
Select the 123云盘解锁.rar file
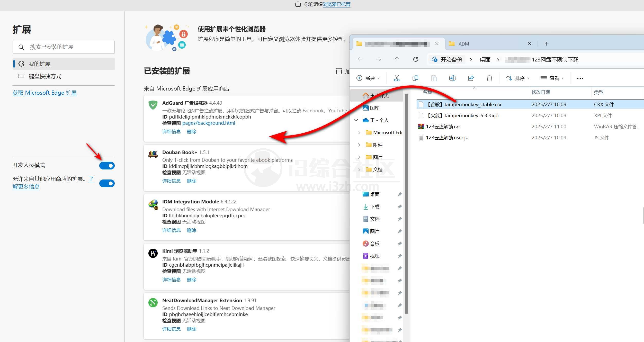click(530, 127)
